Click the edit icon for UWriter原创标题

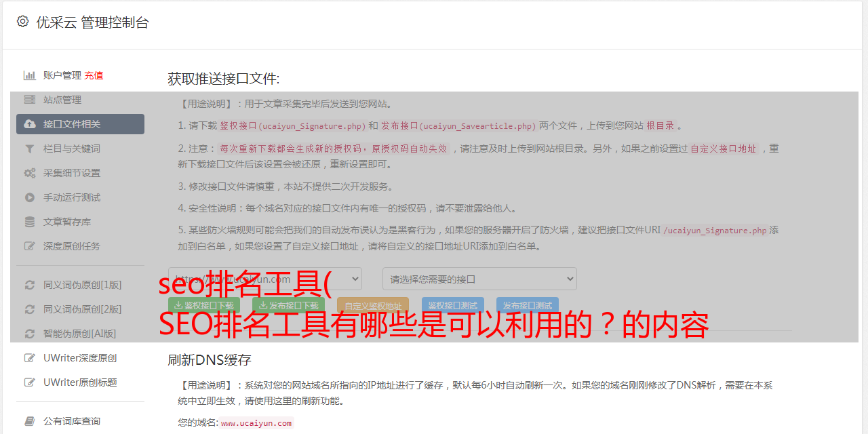30,382
